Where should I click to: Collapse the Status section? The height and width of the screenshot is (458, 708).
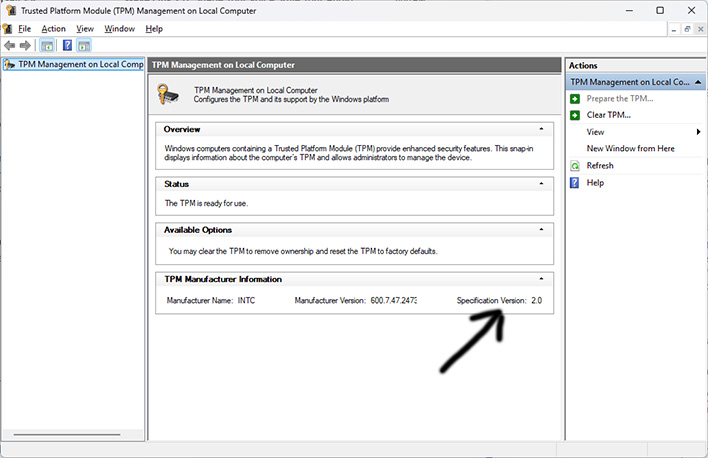[541, 184]
